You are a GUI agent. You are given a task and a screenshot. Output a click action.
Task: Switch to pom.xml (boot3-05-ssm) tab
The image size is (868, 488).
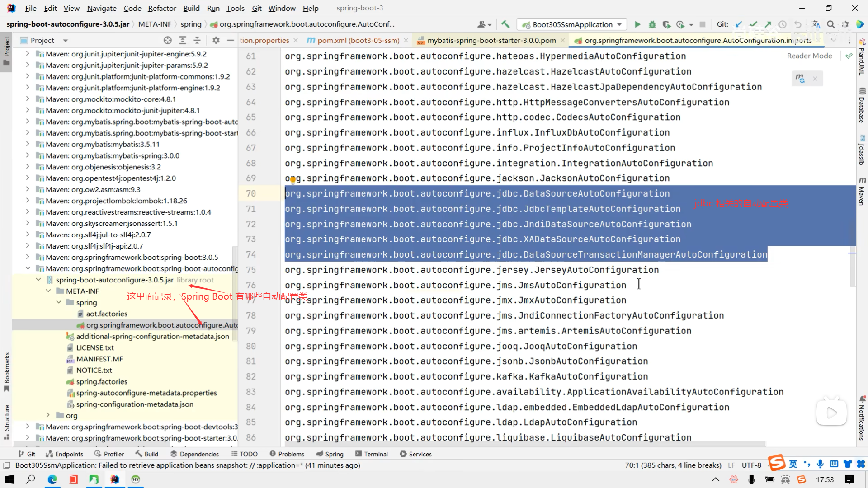click(x=358, y=40)
